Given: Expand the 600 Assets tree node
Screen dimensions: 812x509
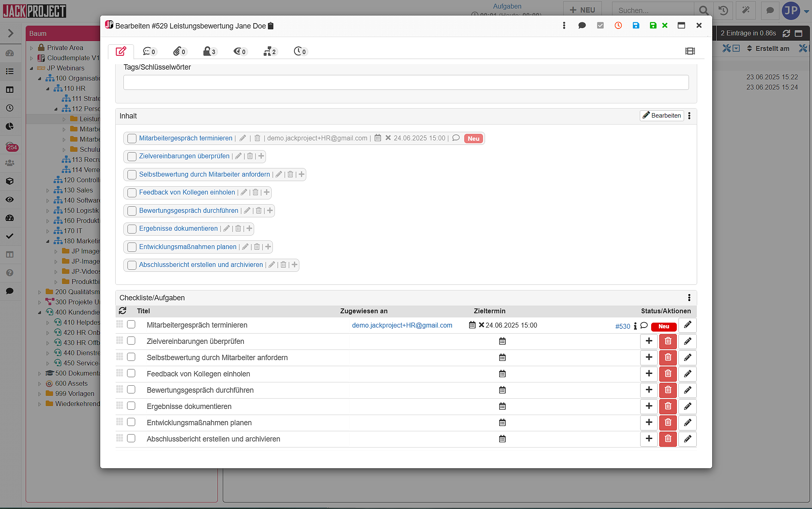Looking at the screenshot, I should 40,384.
